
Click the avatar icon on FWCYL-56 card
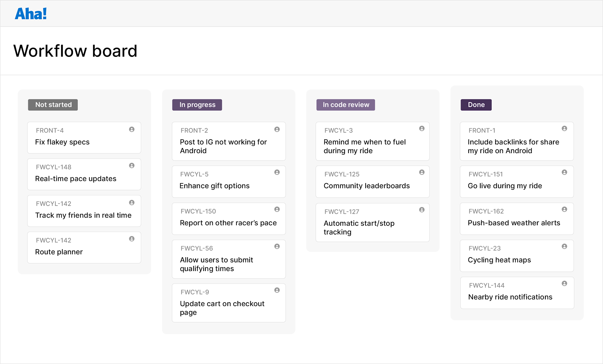tap(277, 247)
